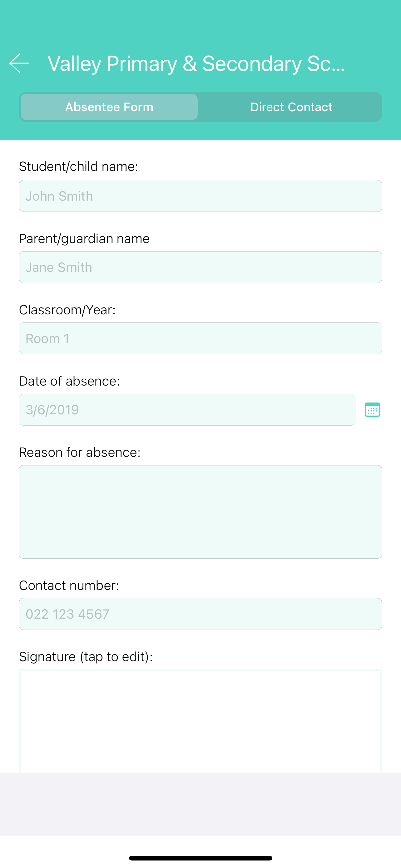
Task: Tap the Contact number label
Action: coord(69,586)
